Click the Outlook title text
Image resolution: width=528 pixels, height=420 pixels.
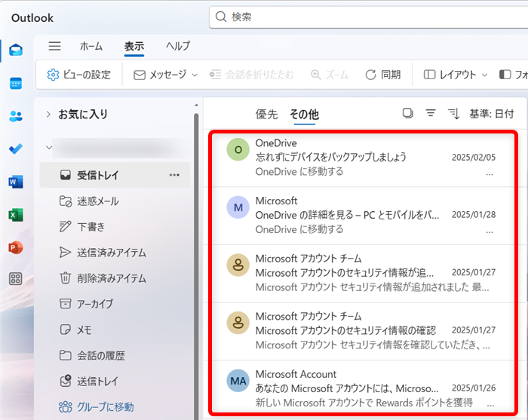[32, 18]
